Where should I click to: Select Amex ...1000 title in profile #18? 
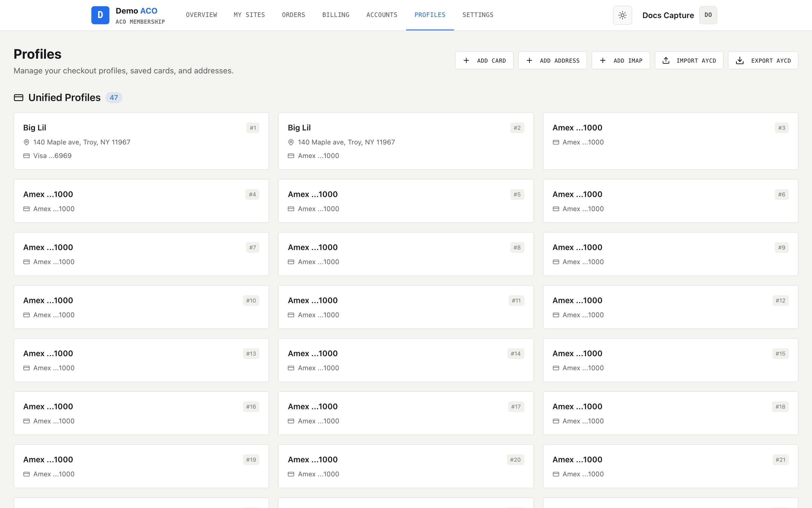pos(577,407)
